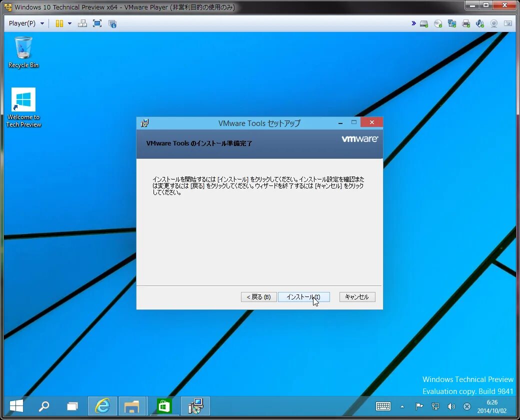Open the touch keyboard tray icon
This screenshot has height=420, width=520.
pos(383,406)
